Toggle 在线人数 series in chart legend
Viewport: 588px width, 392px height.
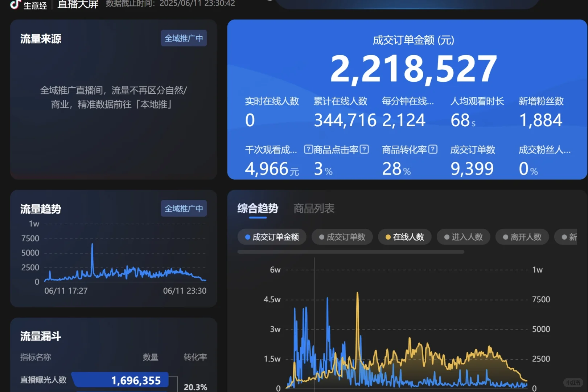[x=404, y=237]
